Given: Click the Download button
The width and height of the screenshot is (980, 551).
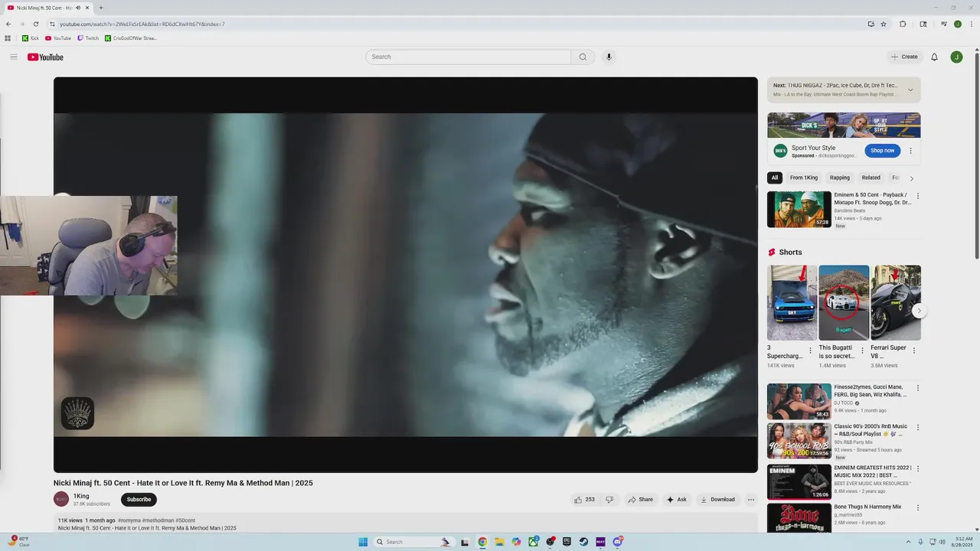Looking at the screenshot, I should [x=717, y=500].
